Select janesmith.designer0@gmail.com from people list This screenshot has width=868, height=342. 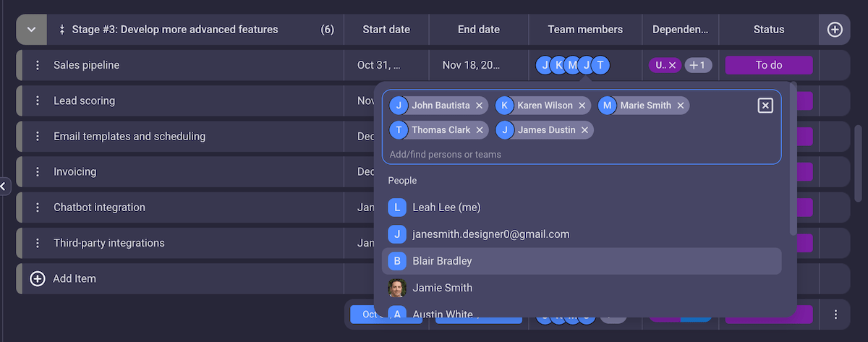coord(582,234)
